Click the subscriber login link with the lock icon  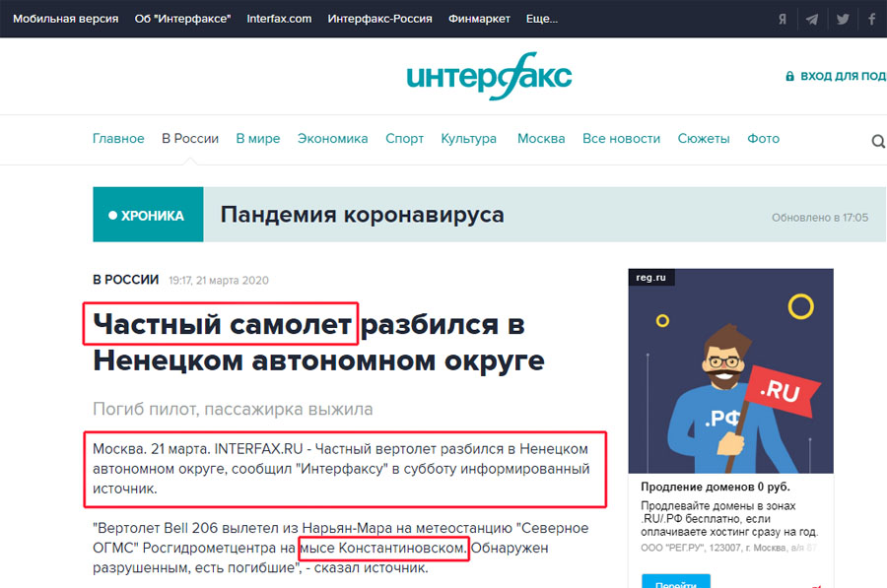(x=836, y=76)
